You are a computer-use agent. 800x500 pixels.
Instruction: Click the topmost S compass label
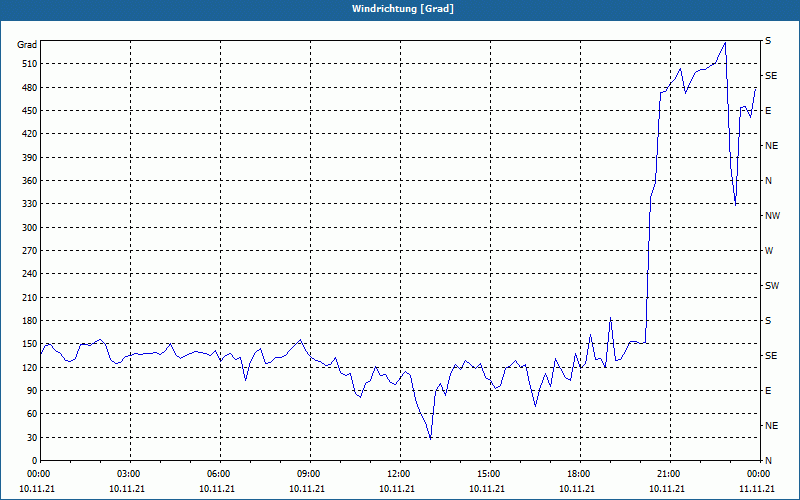coord(768,41)
